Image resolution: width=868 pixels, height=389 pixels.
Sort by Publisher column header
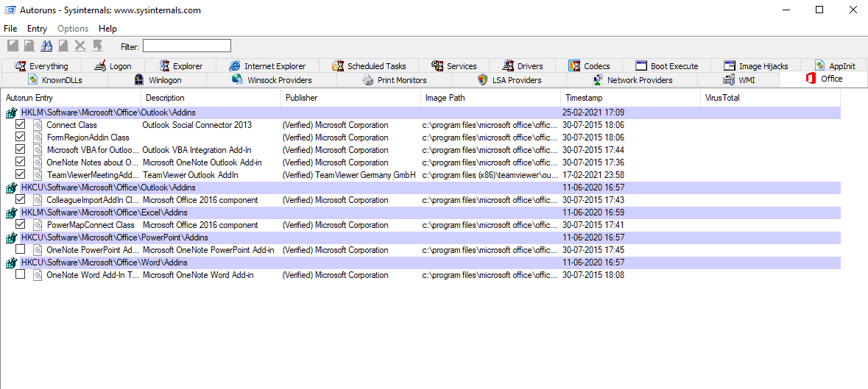tap(351, 98)
